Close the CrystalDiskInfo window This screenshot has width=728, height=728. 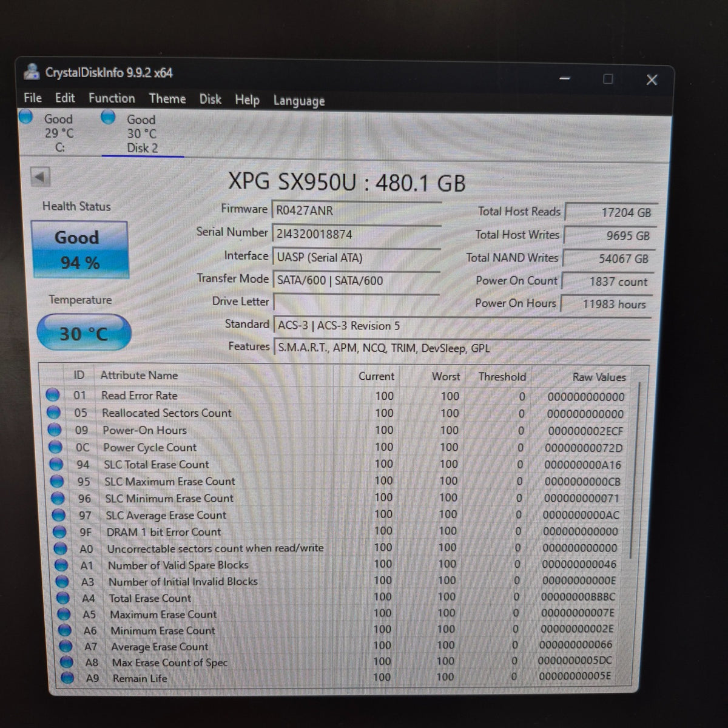point(652,80)
